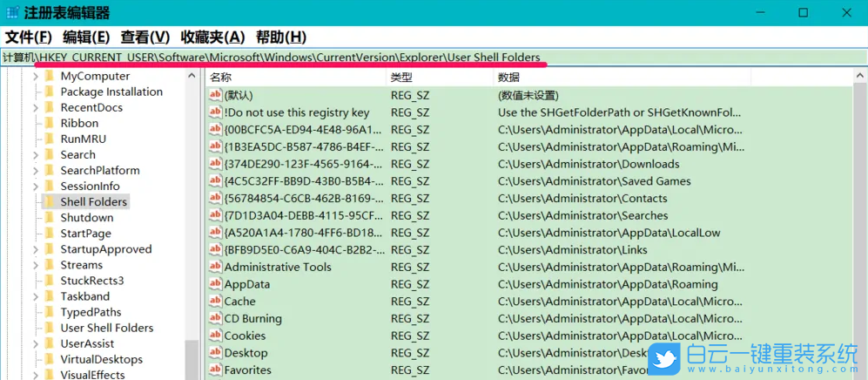
Task: Click icon of the Administrative Tools value
Action: pos(215,268)
